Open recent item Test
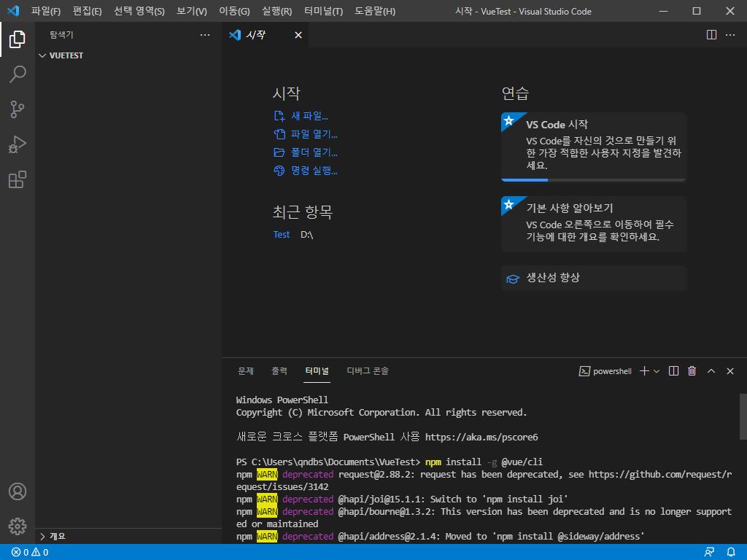Viewport: 747px width, 560px height. point(282,234)
